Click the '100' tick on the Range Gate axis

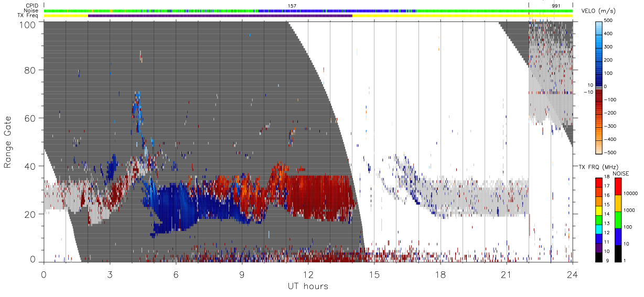click(x=28, y=25)
